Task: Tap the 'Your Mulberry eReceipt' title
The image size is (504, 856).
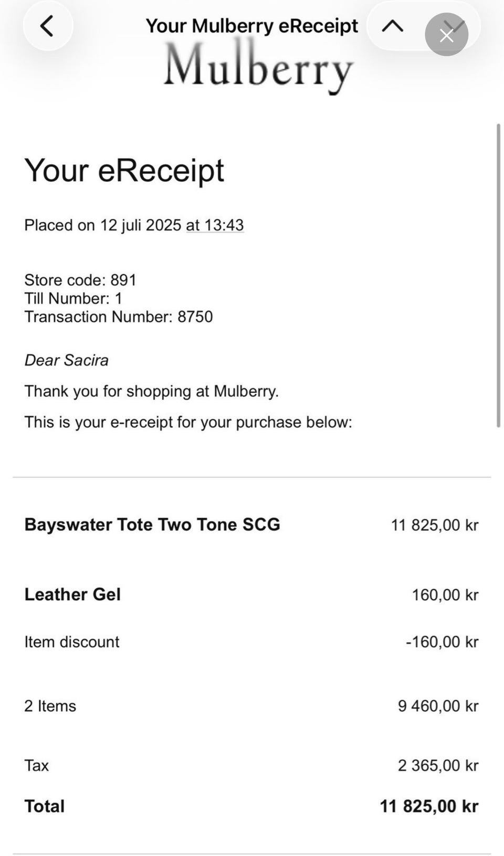Action: point(251,26)
